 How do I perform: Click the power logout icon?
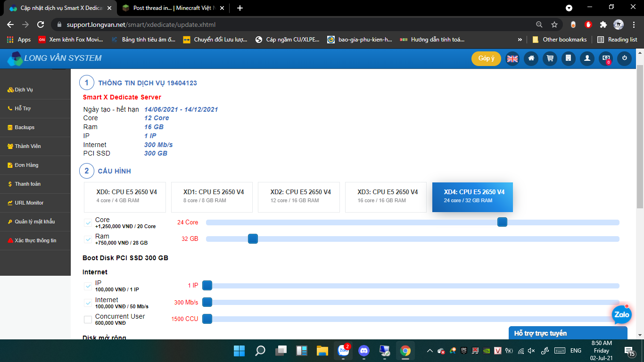tap(625, 58)
